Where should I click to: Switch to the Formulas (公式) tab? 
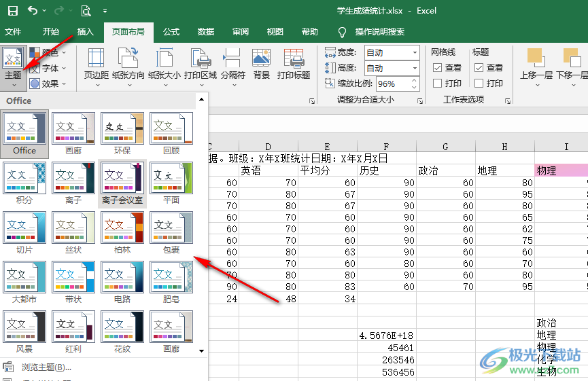(171, 32)
